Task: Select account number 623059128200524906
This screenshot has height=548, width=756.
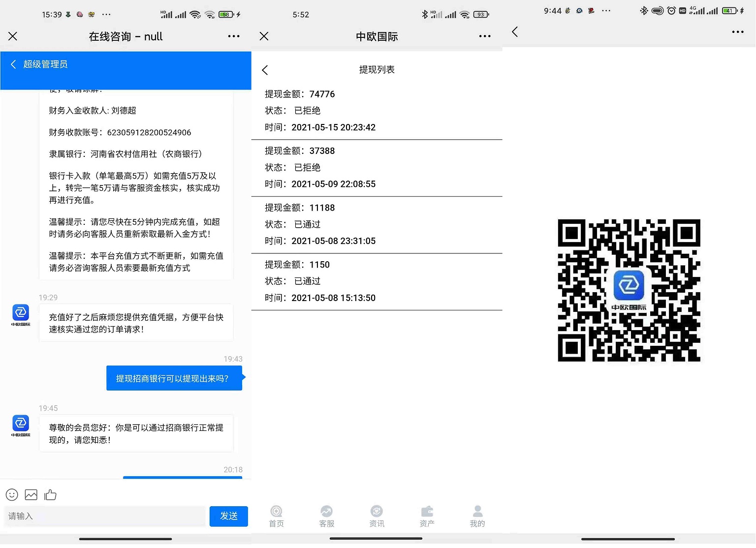Action: [149, 132]
